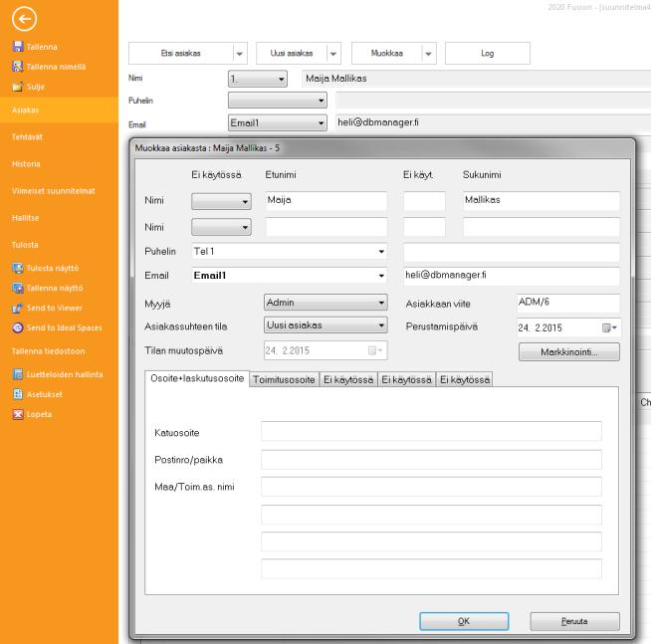Click the Tallenna näyttö icon
The width and height of the screenshot is (651, 644).
tap(18, 288)
